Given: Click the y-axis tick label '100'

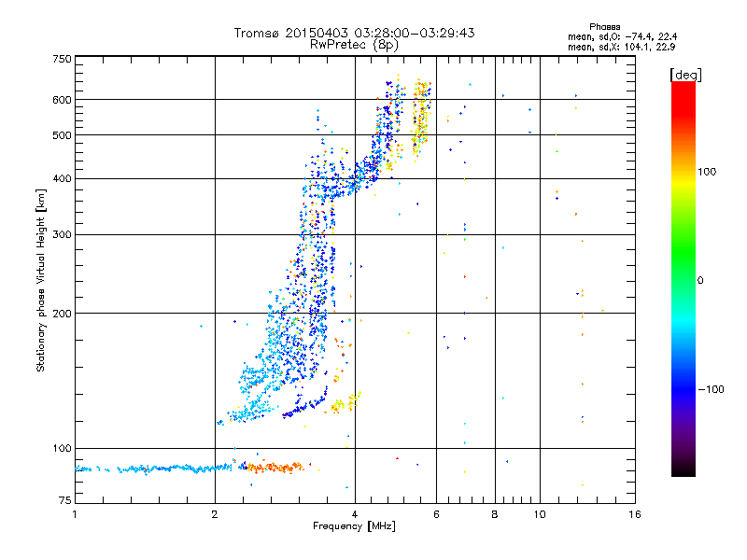Looking at the screenshot, I should (62, 448).
